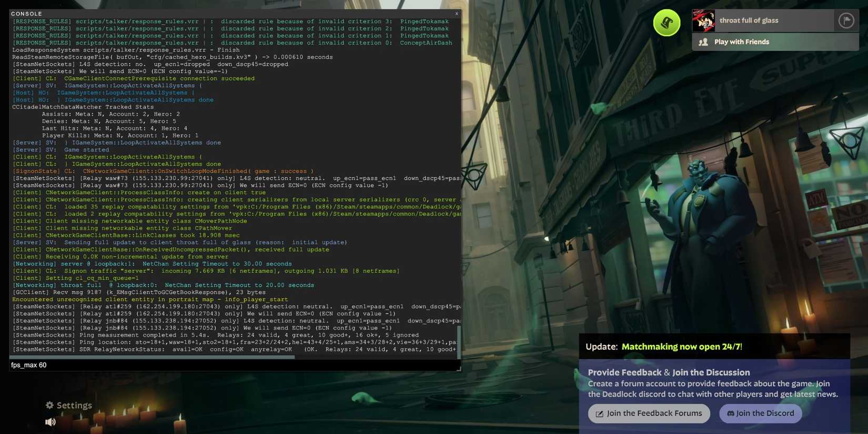Click the Discord logo icon
868x434 pixels.
pyautogui.click(x=730, y=413)
